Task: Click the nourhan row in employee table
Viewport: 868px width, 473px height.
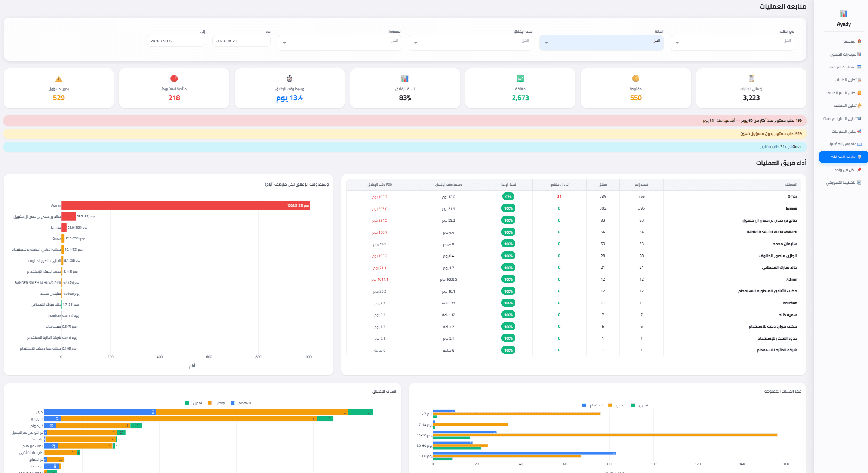Action: pos(574,303)
